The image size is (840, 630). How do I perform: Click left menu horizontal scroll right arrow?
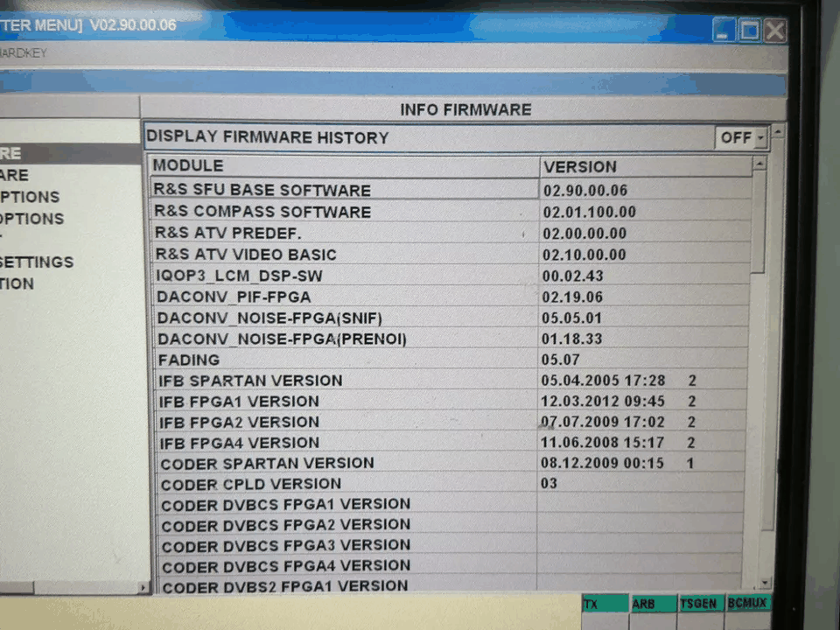click(143, 588)
